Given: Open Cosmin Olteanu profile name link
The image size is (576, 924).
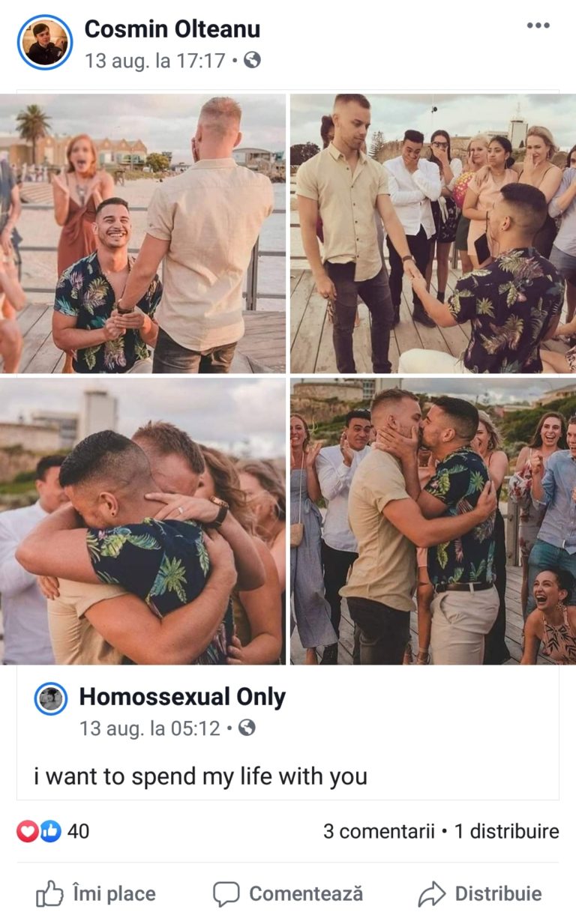Looking at the screenshot, I should pos(172,29).
